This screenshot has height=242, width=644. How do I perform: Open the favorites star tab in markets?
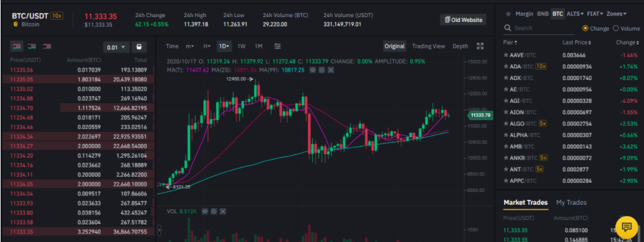(x=508, y=14)
